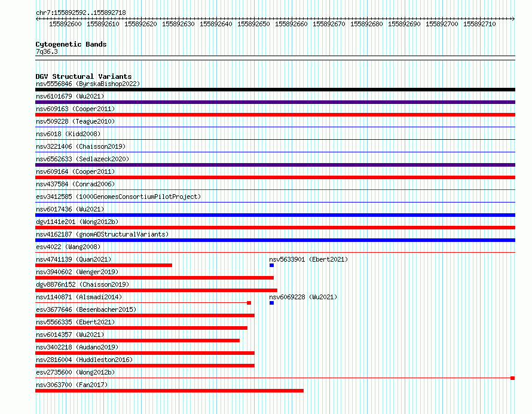Click ruler position 155892710
Image resolution: width=532 pixels, height=414 pixels.
pos(479,24)
